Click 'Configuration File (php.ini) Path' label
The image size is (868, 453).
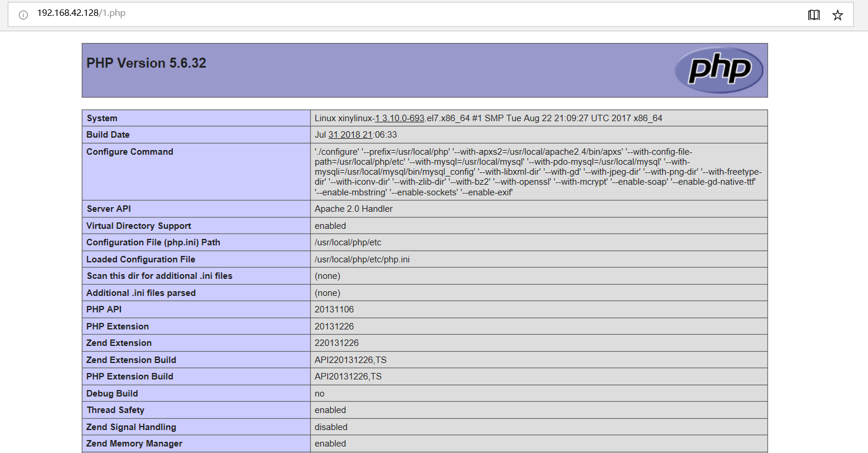click(153, 242)
